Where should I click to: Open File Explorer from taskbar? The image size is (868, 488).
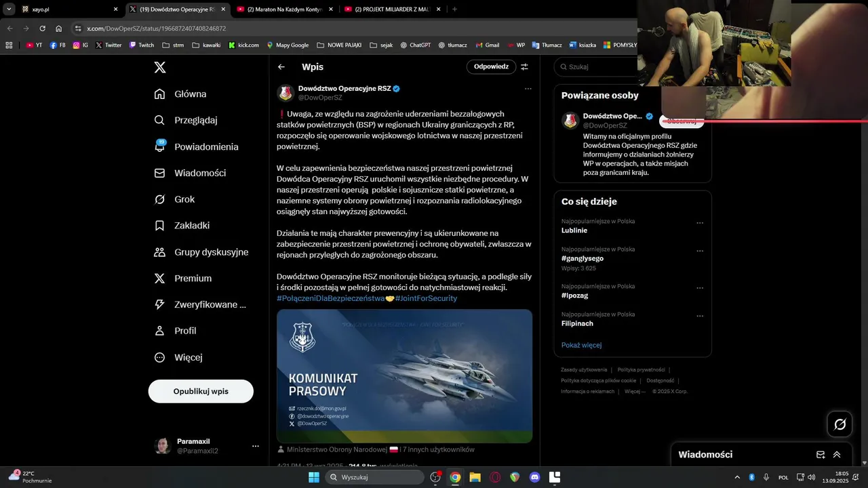[x=475, y=477]
